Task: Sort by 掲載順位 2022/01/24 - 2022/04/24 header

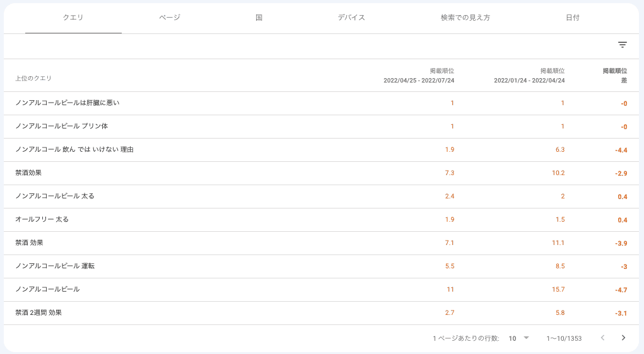Action: coord(529,76)
